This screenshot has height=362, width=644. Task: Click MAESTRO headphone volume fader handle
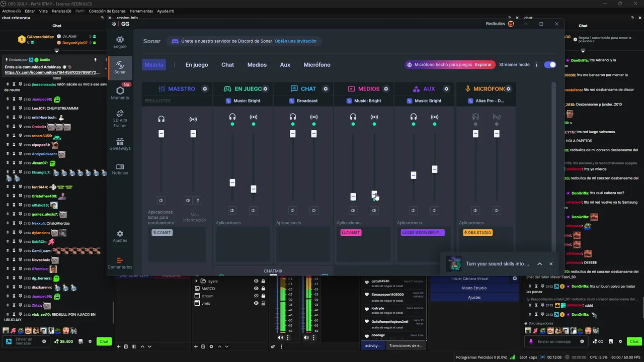161,134
